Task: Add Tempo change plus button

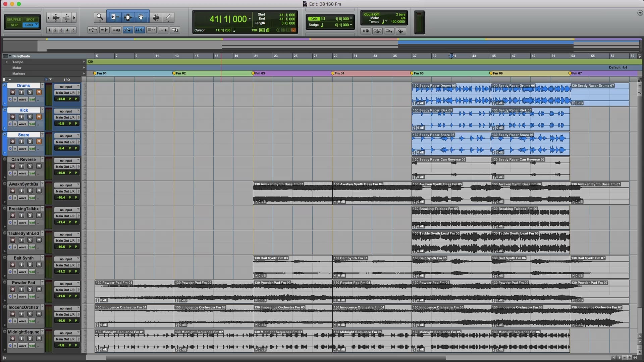Action: pyautogui.click(x=84, y=62)
